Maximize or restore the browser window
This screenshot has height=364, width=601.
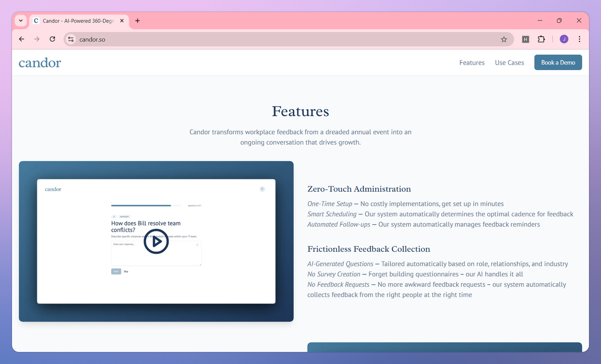559,21
